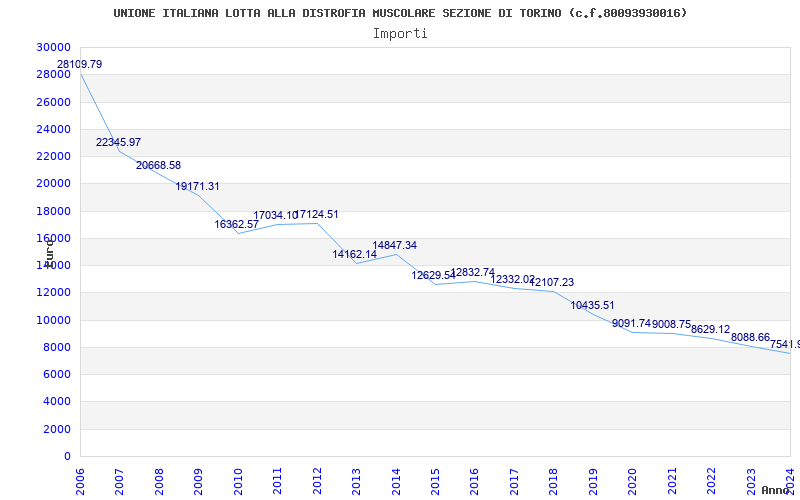Screen dimensions: 800x500
Task: Click the 2018 year label
Action: [554, 482]
